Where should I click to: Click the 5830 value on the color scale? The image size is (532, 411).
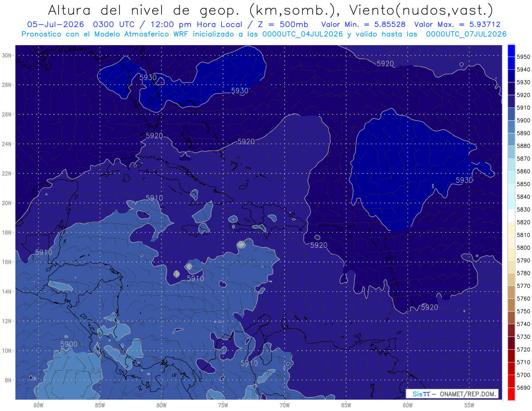[523, 209]
